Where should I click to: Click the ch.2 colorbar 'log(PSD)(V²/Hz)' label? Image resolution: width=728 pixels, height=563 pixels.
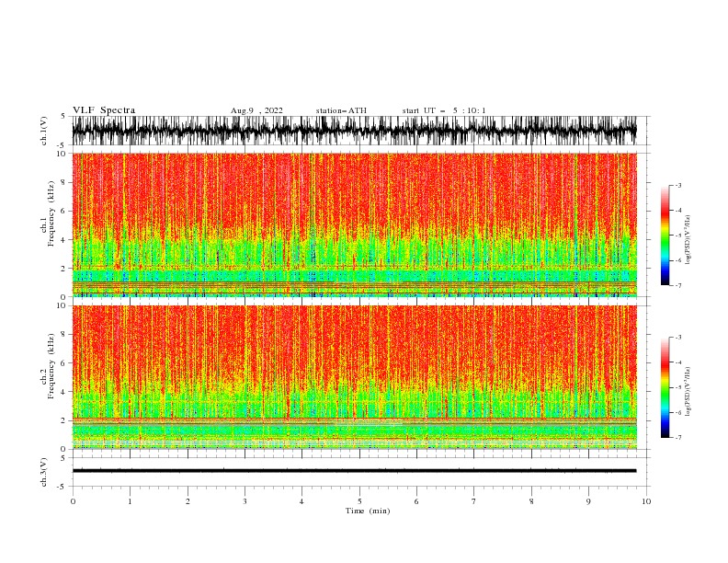tap(688, 392)
